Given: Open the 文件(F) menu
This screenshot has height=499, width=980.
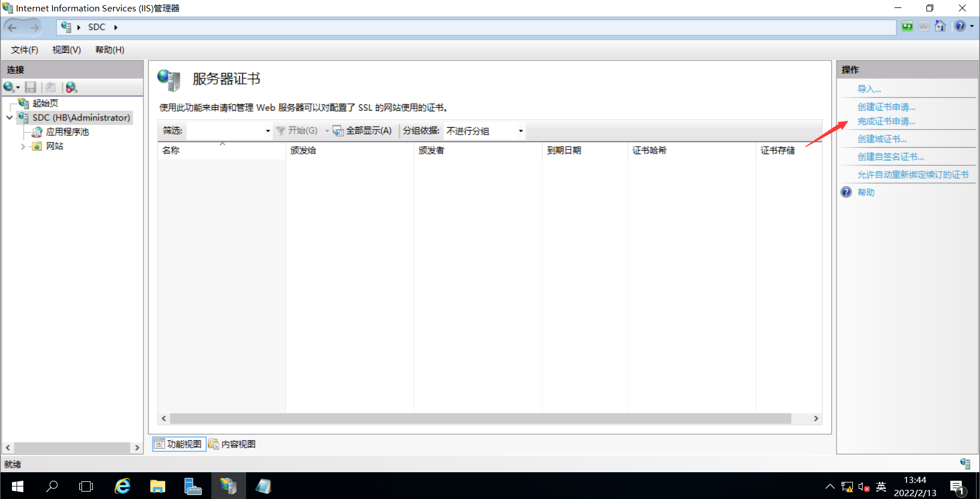Looking at the screenshot, I should [x=24, y=50].
